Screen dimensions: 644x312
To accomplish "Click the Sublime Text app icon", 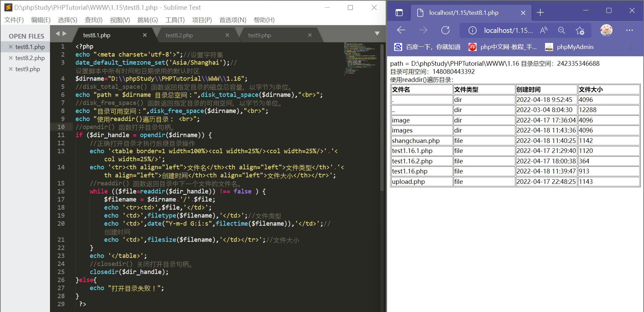I will 8,7.
